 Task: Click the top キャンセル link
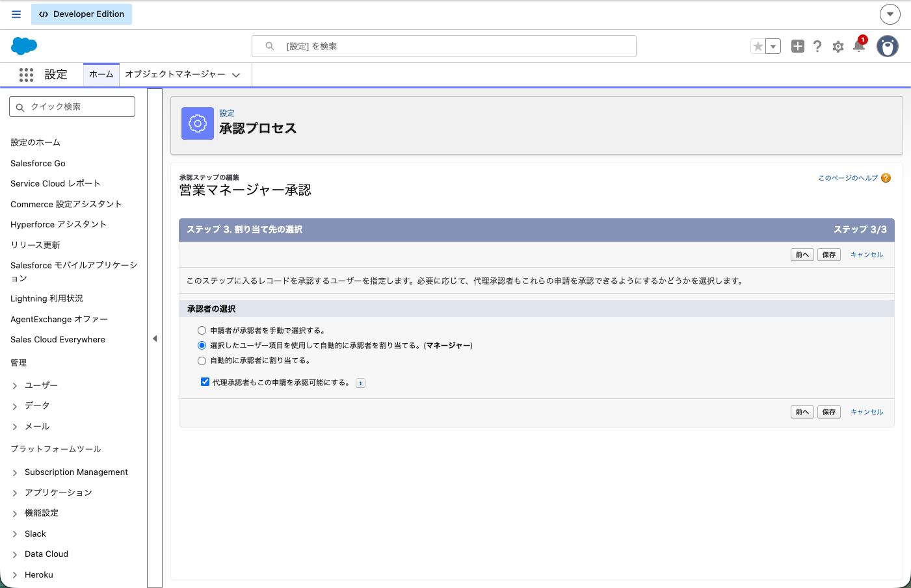click(x=867, y=255)
